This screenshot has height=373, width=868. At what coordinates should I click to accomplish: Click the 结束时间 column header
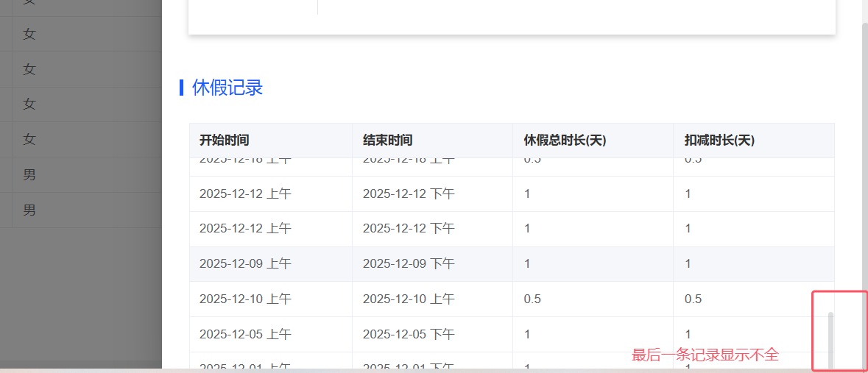click(x=387, y=141)
